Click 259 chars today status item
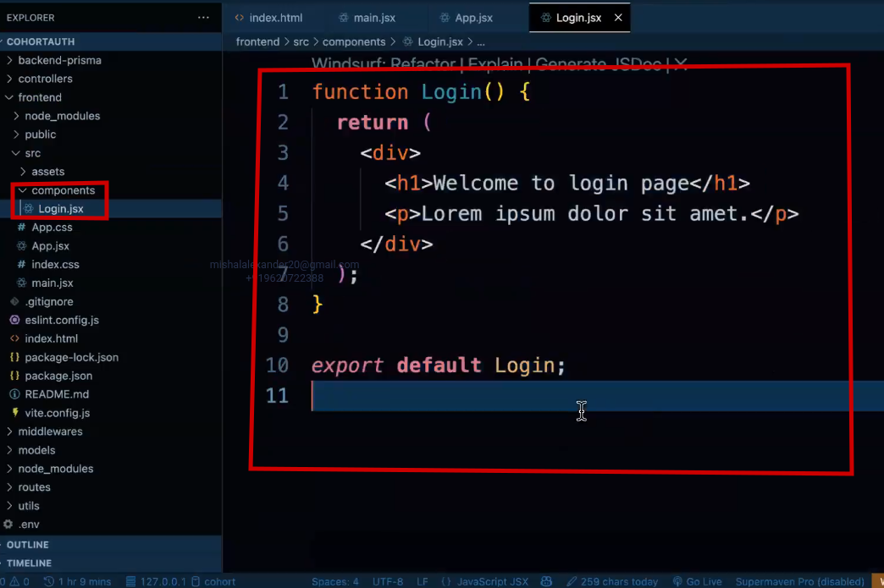This screenshot has height=588, width=884. [612, 582]
